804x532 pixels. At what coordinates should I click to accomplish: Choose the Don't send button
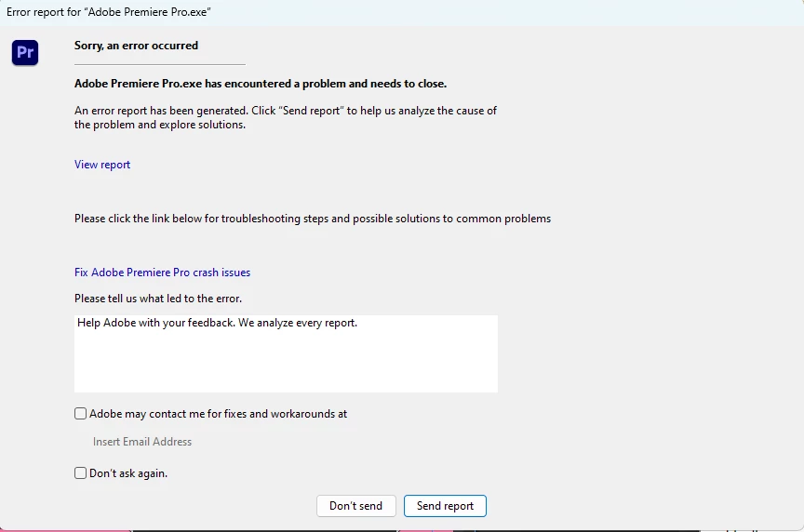(355, 506)
